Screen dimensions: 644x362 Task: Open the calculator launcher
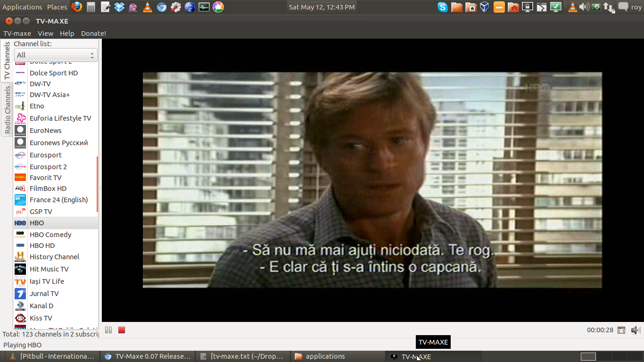(x=91, y=7)
